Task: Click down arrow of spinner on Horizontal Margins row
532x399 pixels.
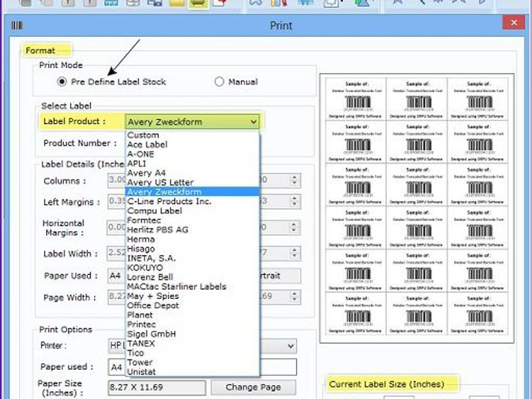Action: tap(295, 230)
